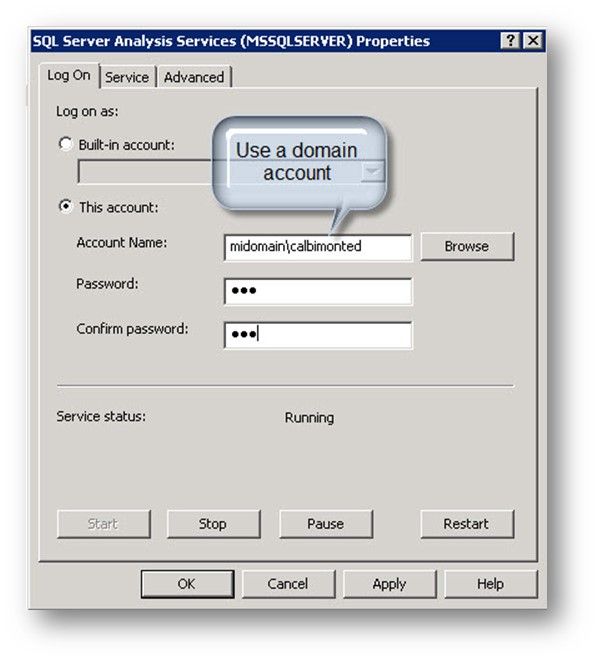Select the Built-in account radio button
This screenshot has height=662, width=599.
[66, 144]
